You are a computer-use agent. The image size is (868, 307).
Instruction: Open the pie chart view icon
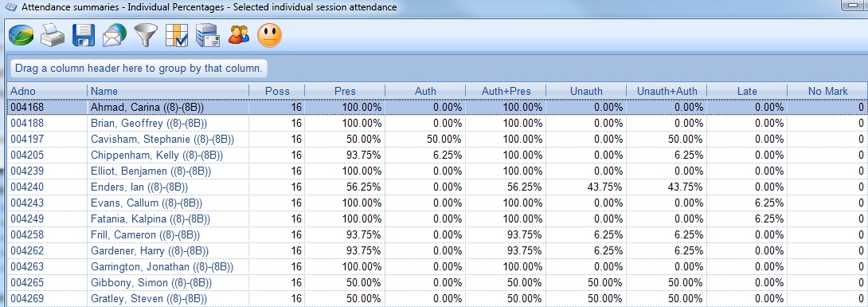[x=22, y=36]
